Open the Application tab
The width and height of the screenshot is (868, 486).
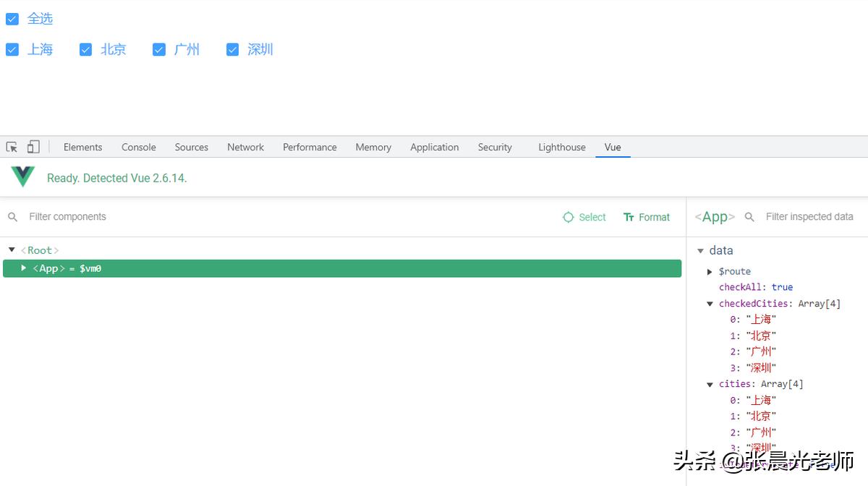[x=435, y=147]
